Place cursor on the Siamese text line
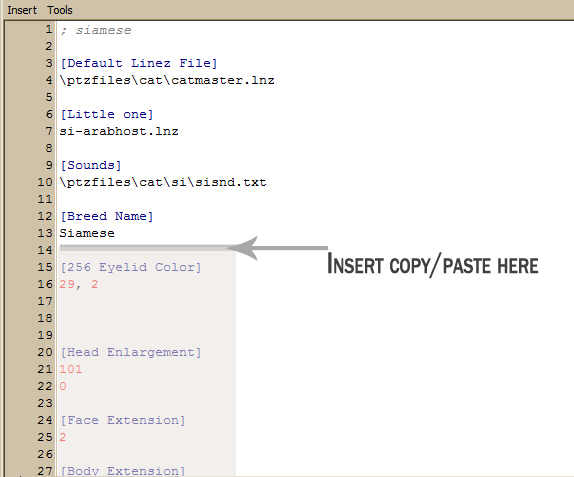Viewport: 574px width, 477px height. tap(87, 233)
